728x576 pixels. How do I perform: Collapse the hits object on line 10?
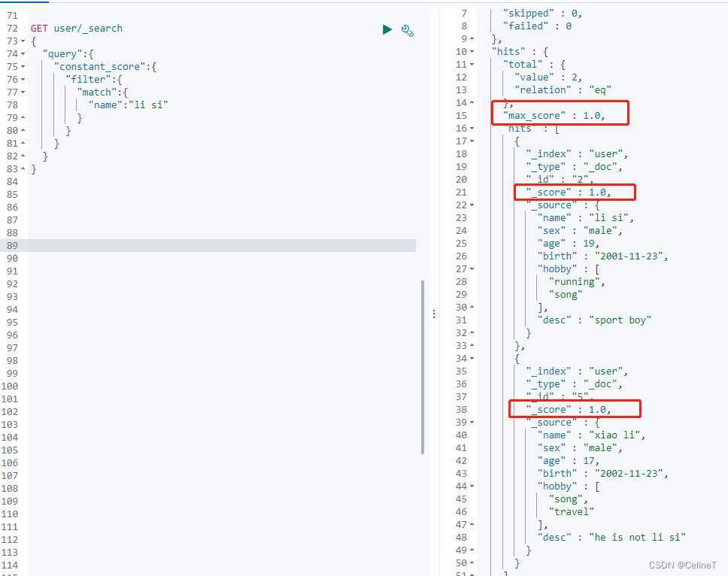[473, 51]
